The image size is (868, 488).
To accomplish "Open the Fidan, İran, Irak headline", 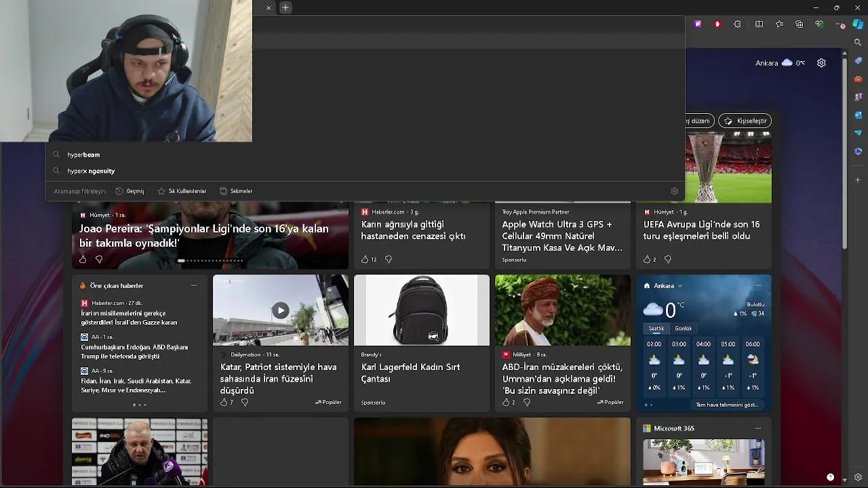I will click(136, 386).
